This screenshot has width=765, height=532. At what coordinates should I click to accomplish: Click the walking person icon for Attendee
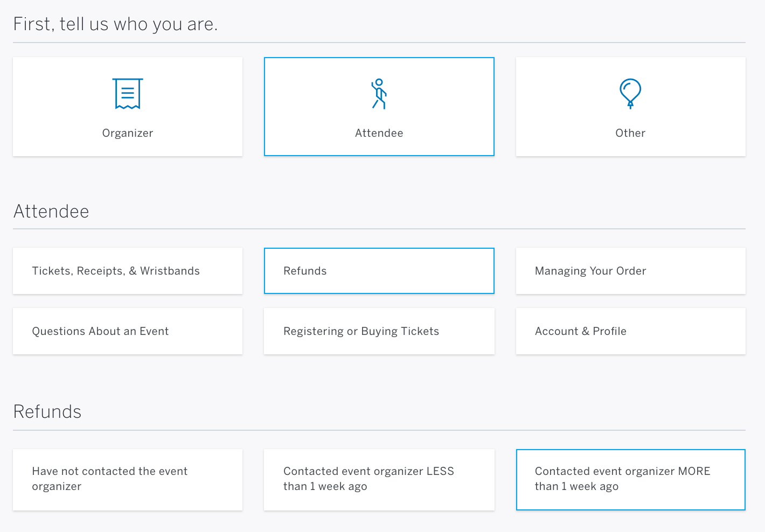pos(379,94)
